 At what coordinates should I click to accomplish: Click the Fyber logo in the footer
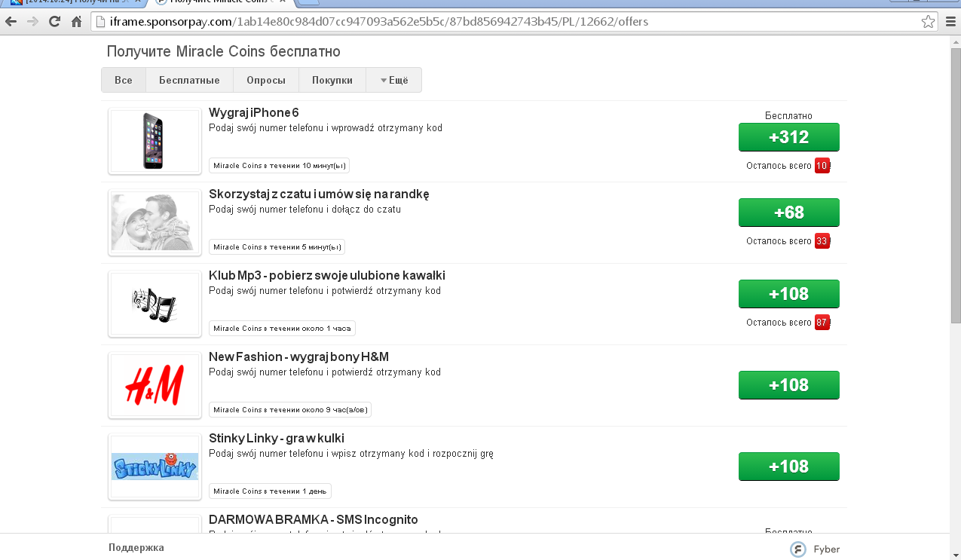pos(798,549)
